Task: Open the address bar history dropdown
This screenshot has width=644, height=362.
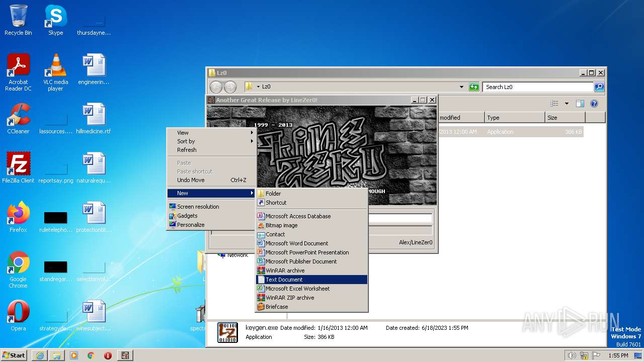Action: (461, 87)
